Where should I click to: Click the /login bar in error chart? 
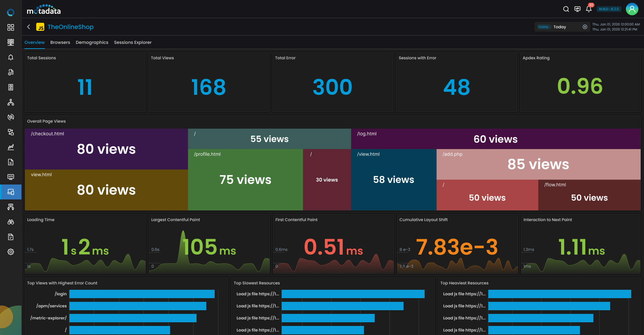[142, 294]
